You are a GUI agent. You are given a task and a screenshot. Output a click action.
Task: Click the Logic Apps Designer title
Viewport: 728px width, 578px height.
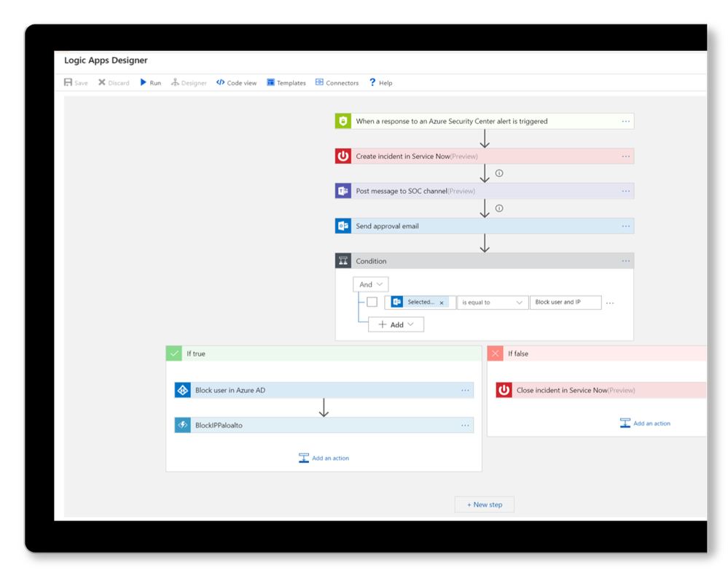point(106,60)
